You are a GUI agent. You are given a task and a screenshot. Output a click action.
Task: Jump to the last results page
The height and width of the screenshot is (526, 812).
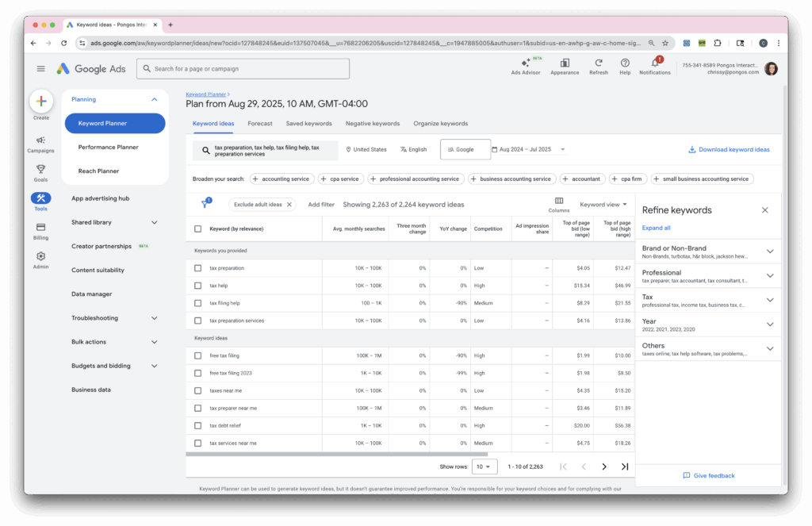[x=625, y=466]
